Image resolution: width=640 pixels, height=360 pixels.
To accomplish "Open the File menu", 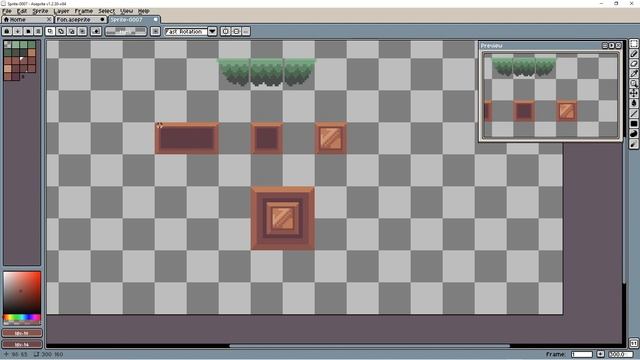I will point(7,11).
